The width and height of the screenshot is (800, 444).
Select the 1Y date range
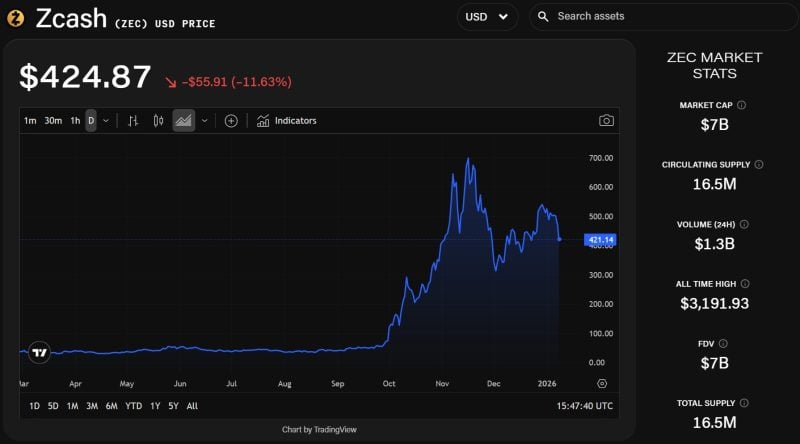click(155, 406)
